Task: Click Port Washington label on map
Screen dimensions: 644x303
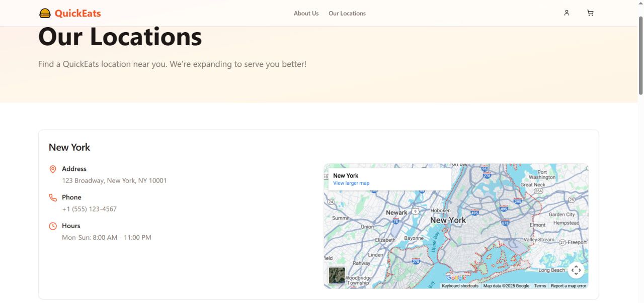Action: 542,175
